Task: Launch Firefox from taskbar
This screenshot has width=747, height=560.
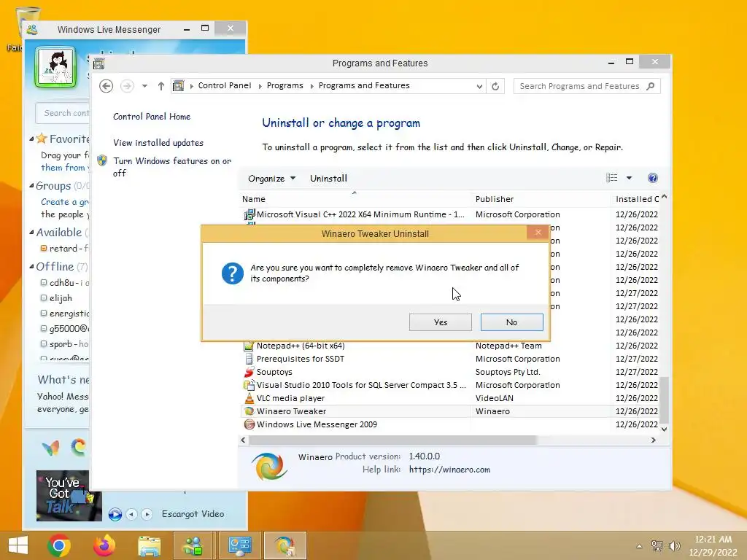Action: click(x=104, y=545)
